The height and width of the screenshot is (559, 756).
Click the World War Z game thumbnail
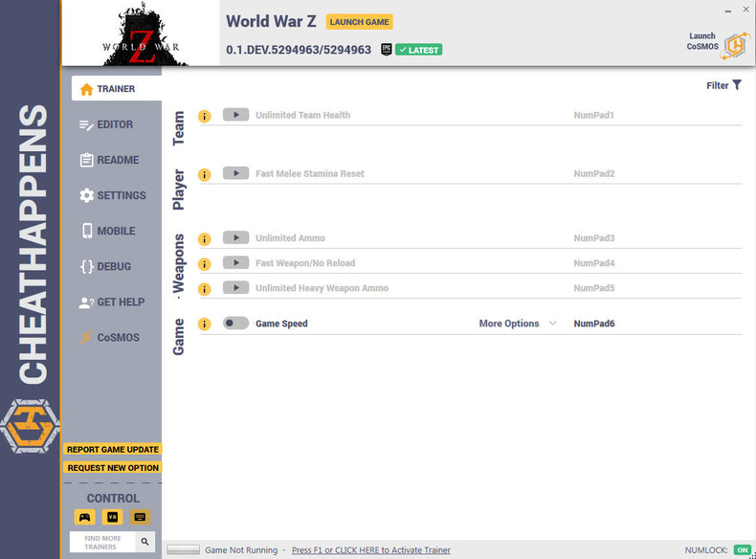(x=141, y=34)
